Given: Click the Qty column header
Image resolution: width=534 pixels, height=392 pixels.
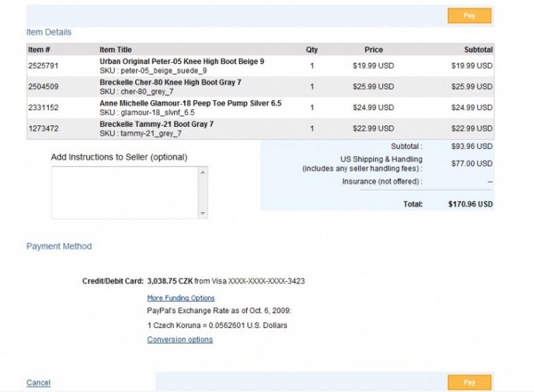Looking at the screenshot, I should pyautogui.click(x=312, y=50).
